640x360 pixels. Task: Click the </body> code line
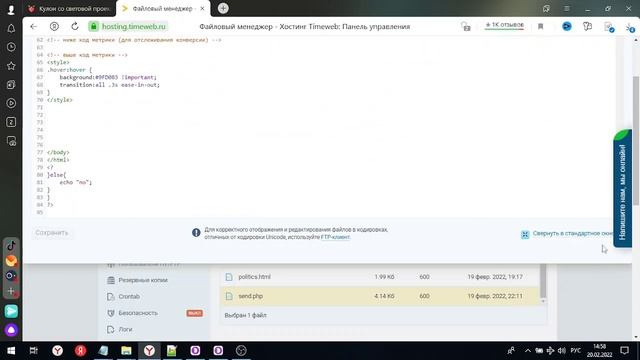58,152
